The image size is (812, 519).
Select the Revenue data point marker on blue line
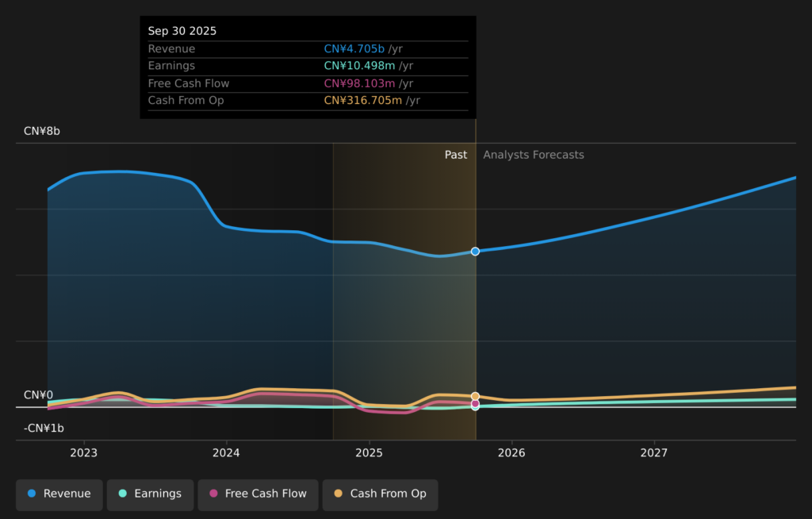coord(475,252)
